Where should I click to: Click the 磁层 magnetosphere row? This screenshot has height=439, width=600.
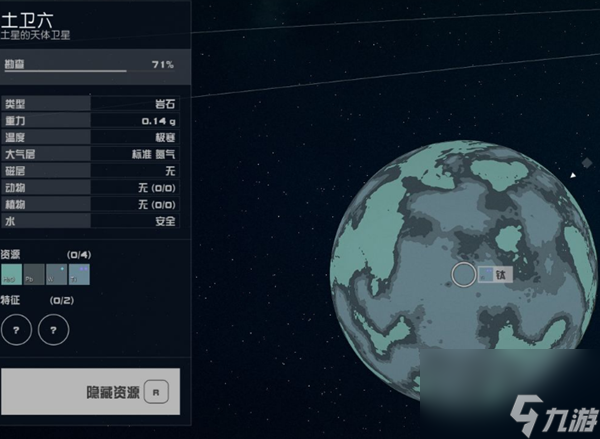(90, 171)
